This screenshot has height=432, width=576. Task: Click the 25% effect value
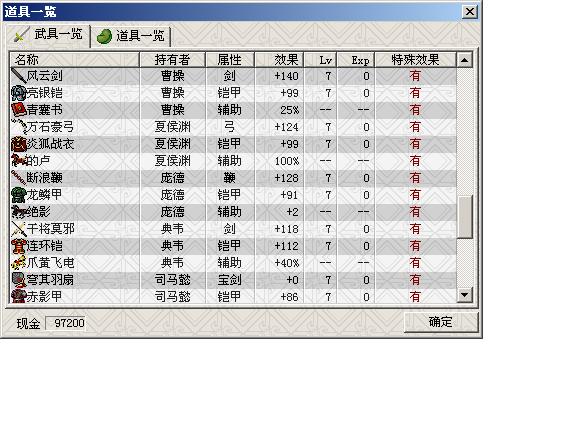click(290, 110)
